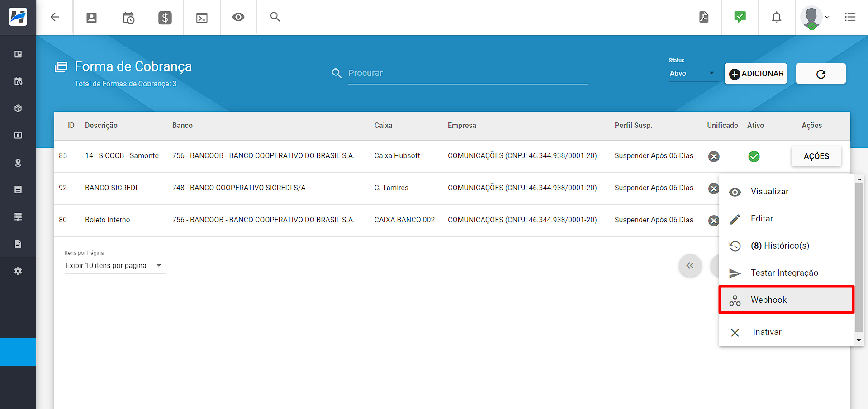Click the ADICIONAR button

[x=756, y=74]
